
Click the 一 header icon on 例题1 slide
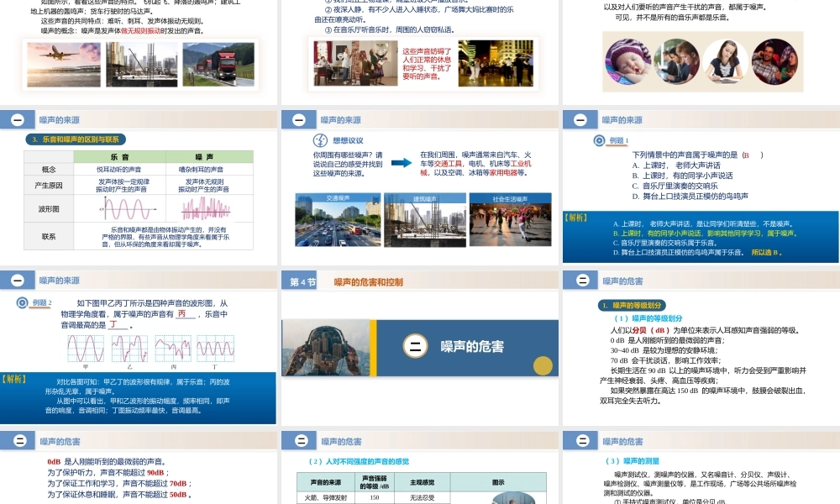[580, 120]
